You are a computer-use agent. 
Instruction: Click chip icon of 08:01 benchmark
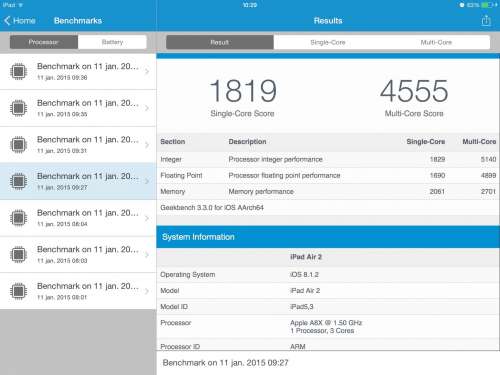coord(19,291)
